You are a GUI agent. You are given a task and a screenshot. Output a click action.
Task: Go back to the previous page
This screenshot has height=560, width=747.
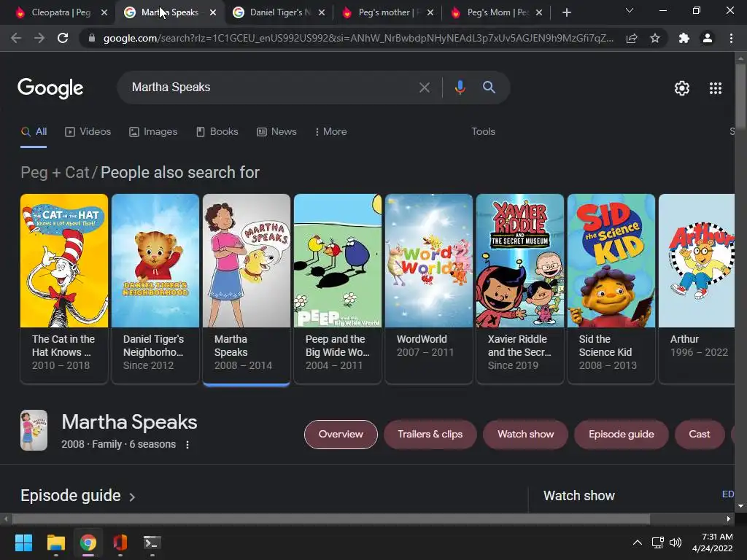coord(16,38)
